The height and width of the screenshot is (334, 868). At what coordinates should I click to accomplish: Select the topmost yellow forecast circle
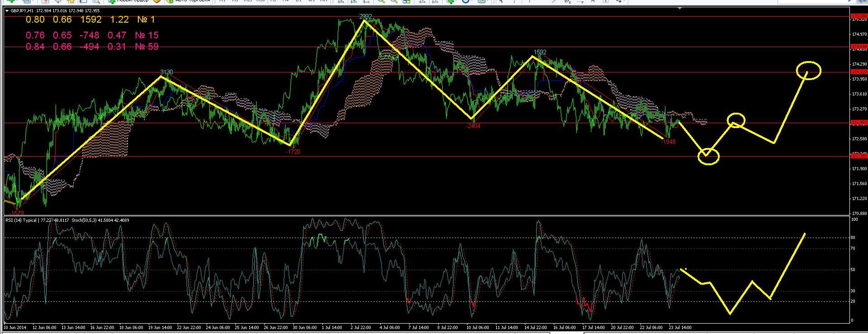[x=808, y=71]
